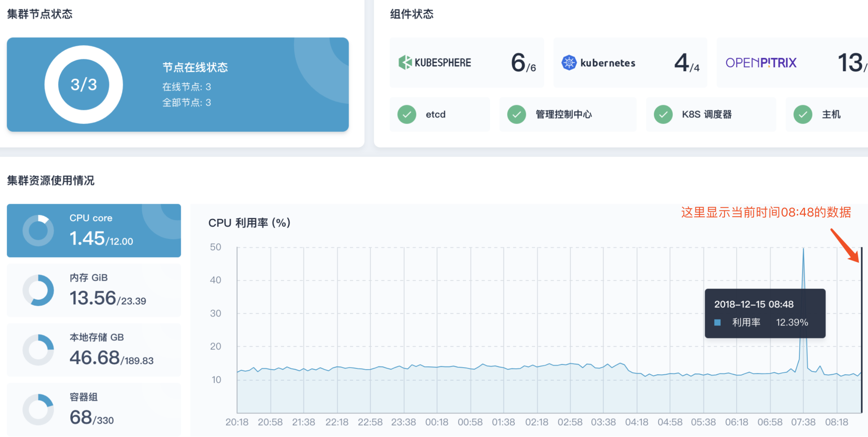Click the green check beside 主机
The image size is (868, 437).
(803, 115)
